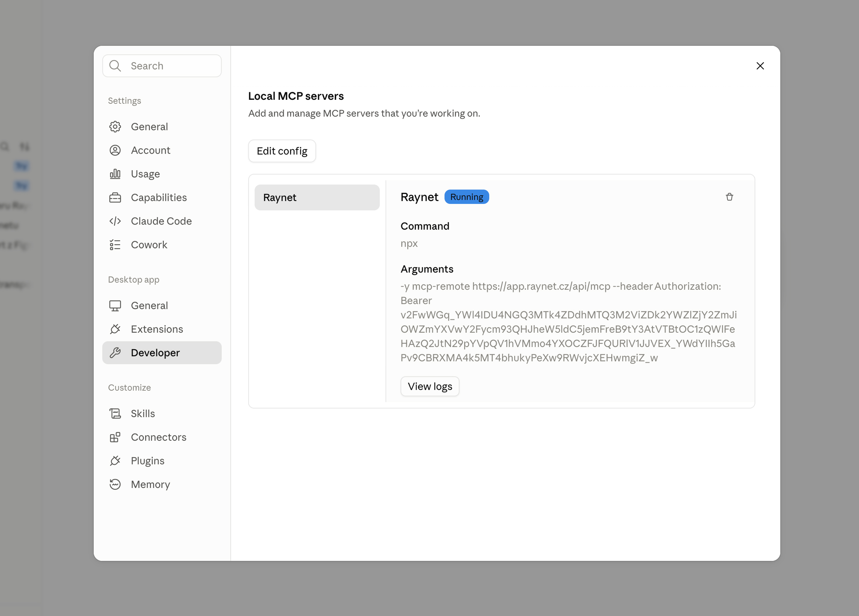Click the Raynet server detail title
859x616 pixels.
click(419, 197)
